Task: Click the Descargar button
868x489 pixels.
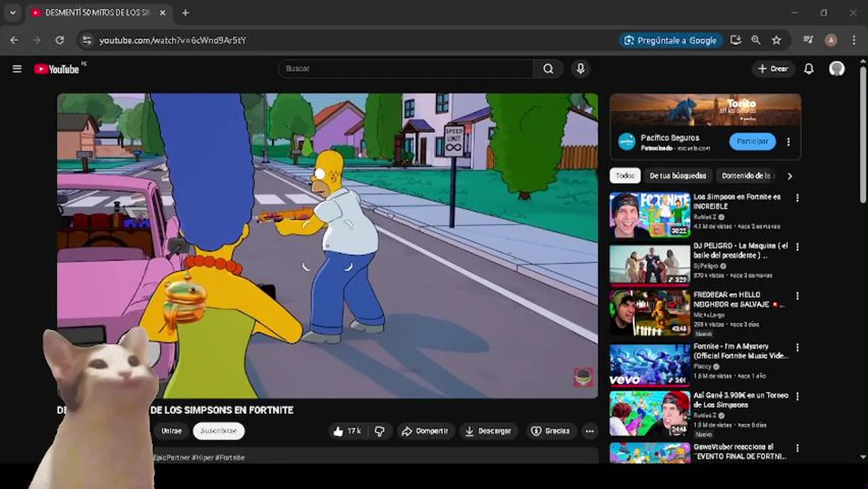Action: coord(488,431)
